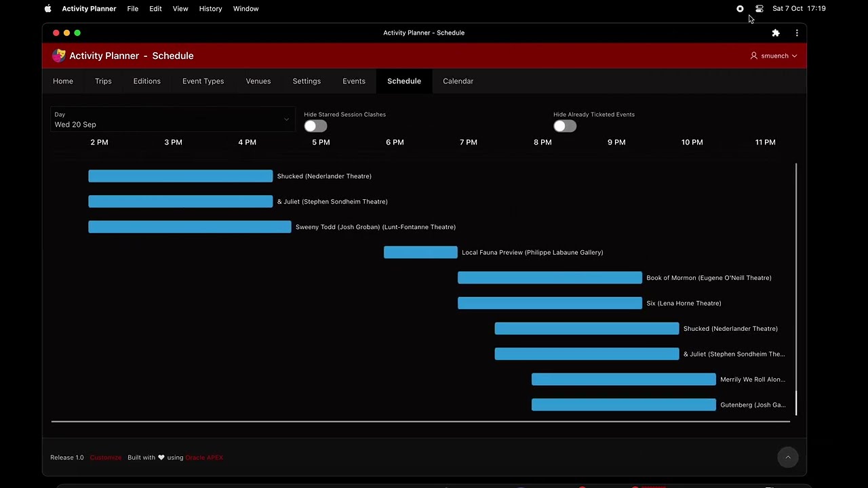Select the Sweeny Todd (Josh Groban) bar

coord(190,227)
